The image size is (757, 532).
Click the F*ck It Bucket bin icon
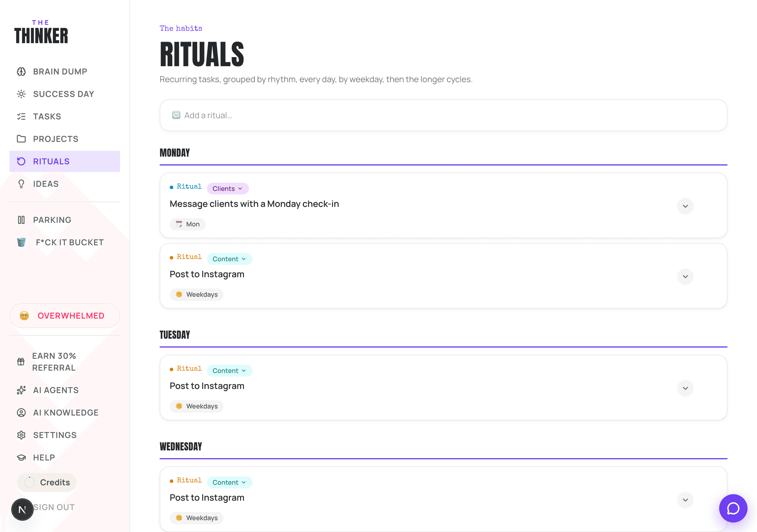point(21,242)
